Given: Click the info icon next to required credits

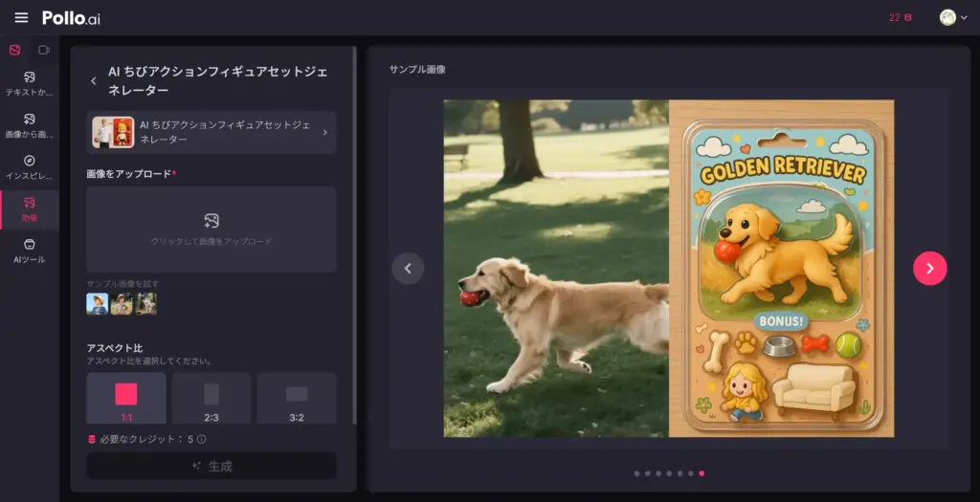Looking at the screenshot, I should pyautogui.click(x=201, y=440).
